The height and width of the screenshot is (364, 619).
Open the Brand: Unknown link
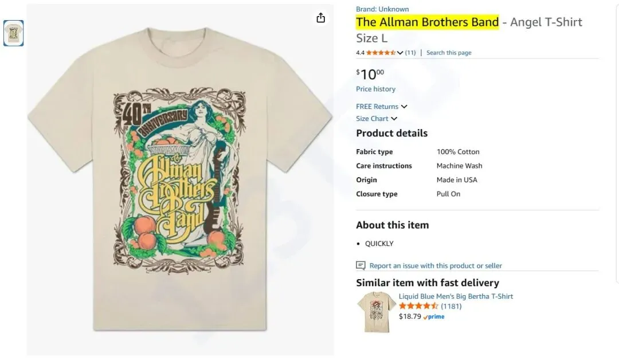(382, 9)
